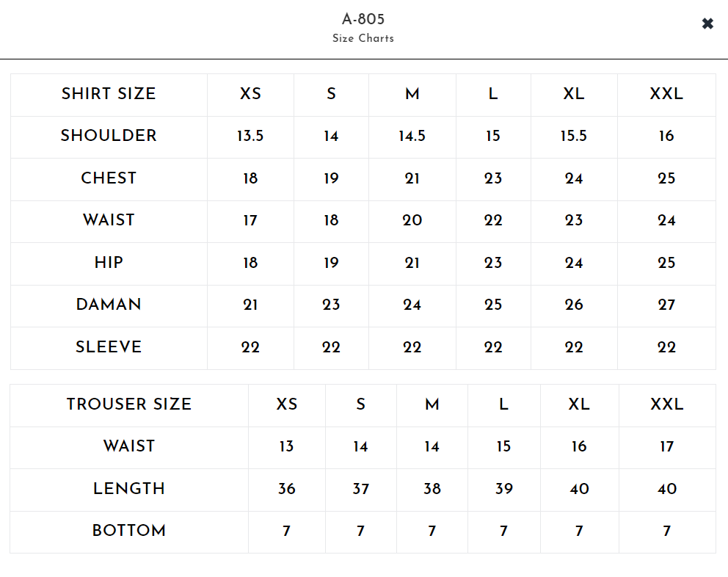
Task: Click trouser length value 36 for XS
Action: (x=287, y=490)
